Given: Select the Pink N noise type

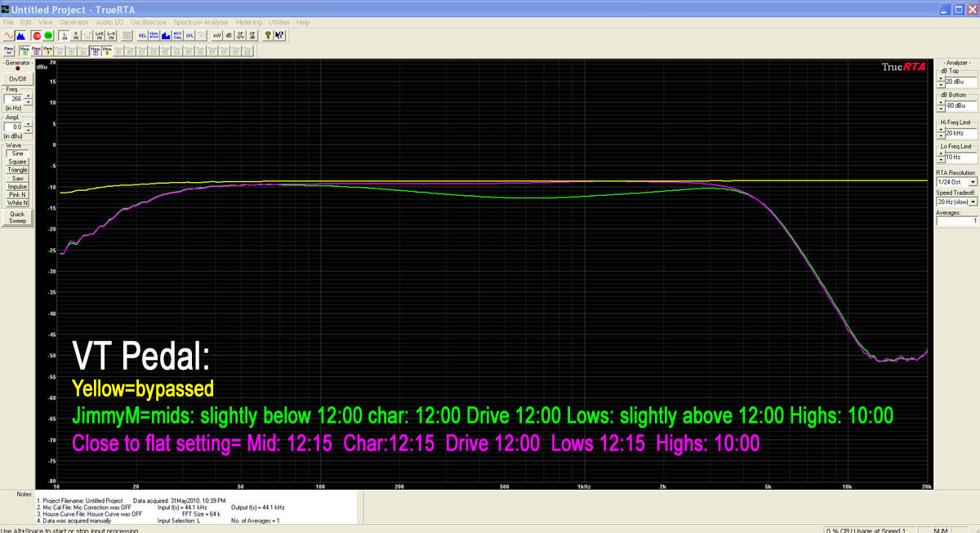Looking at the screenshot, I should point(17,195).
